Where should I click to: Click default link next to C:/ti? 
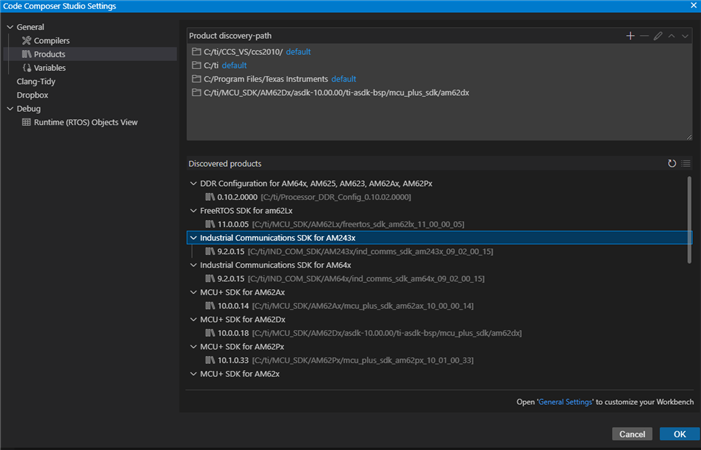pos(234,65)
